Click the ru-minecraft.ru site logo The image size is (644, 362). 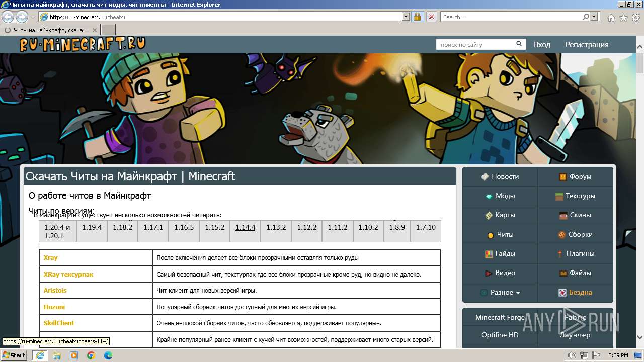(83, 44)
